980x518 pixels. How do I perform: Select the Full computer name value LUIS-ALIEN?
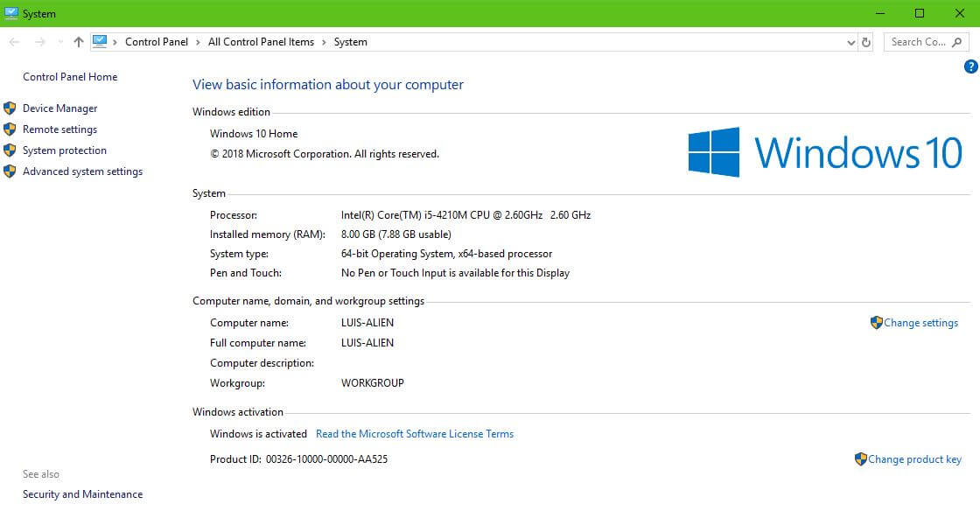pyautogui.click(x=367, y=343)
